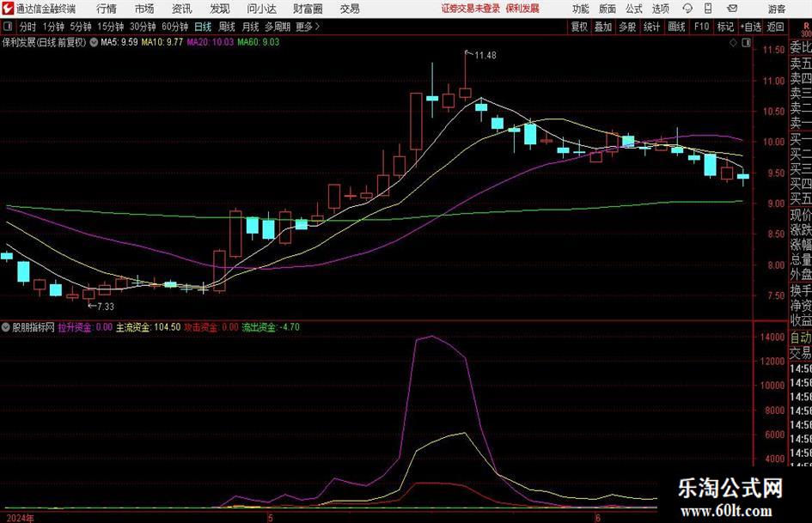Image resolution: width=812 pixels, height=523 pixels.
Task: Open the headset customer service icon
Action: click(687, 9)
